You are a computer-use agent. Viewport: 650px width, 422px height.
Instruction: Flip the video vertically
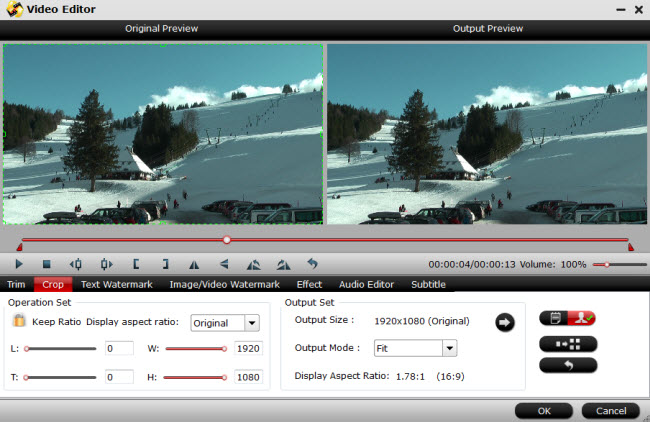224,264
